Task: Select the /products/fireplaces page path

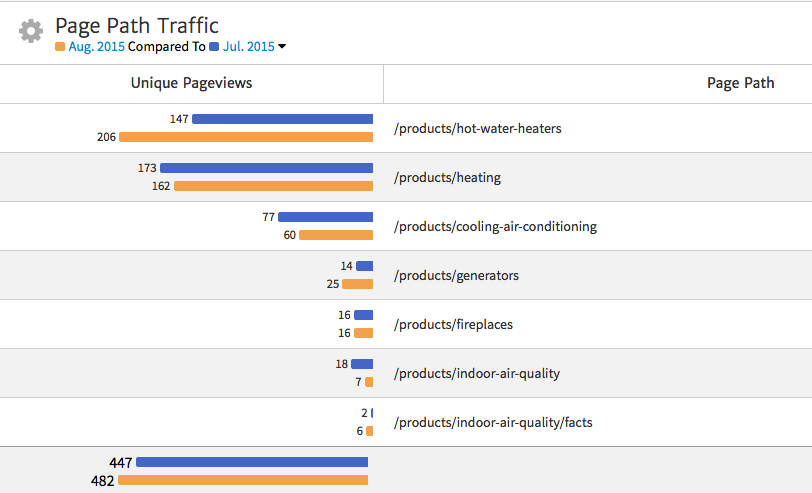Action: pos(455,324)
